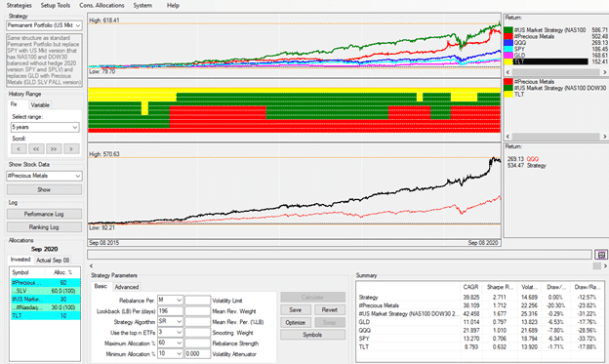Select the Strategy row in Summary table
This screenshot has width=609, height=364.
click(479, 298)
